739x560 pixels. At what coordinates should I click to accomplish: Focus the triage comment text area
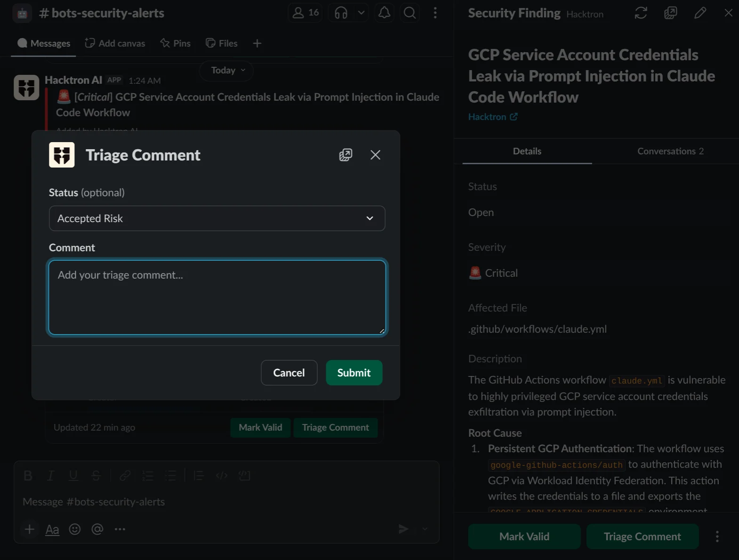pos(217,297)
